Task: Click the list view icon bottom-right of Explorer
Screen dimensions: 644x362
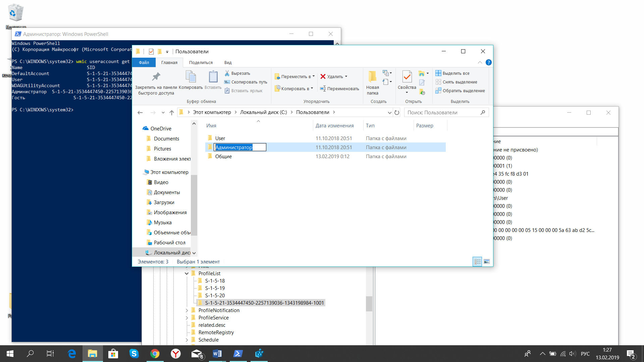Action: (x=477, y=261)
